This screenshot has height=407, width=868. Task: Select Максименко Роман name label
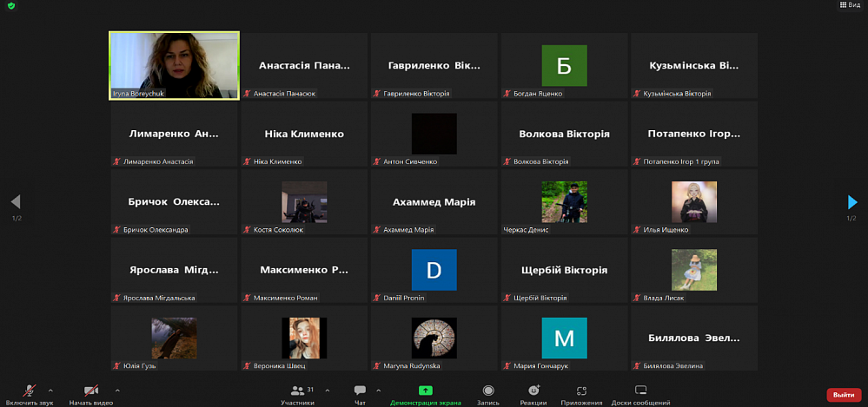286,298
